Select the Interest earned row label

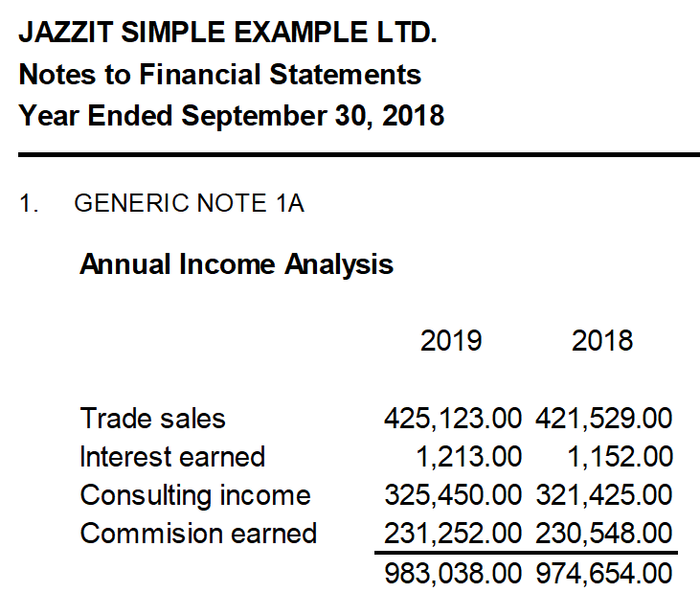coord(172,457)
